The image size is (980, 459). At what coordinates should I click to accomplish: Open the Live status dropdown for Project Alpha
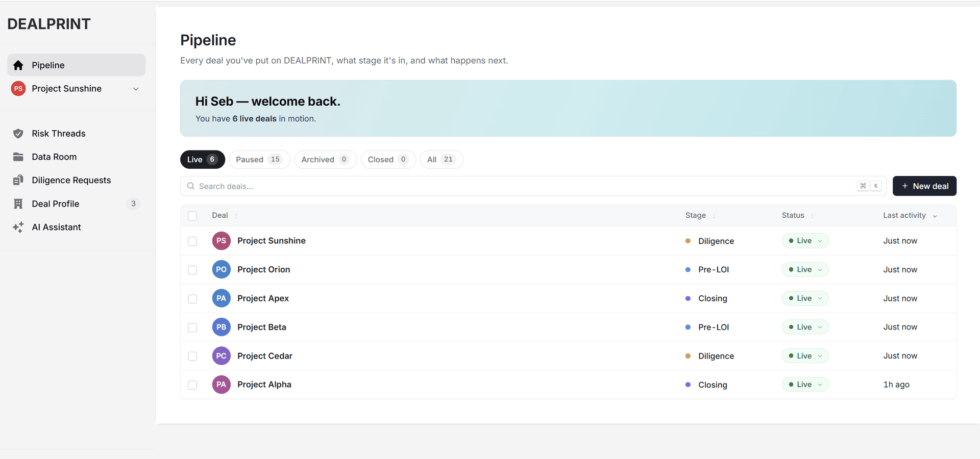[x=805, y=385]
